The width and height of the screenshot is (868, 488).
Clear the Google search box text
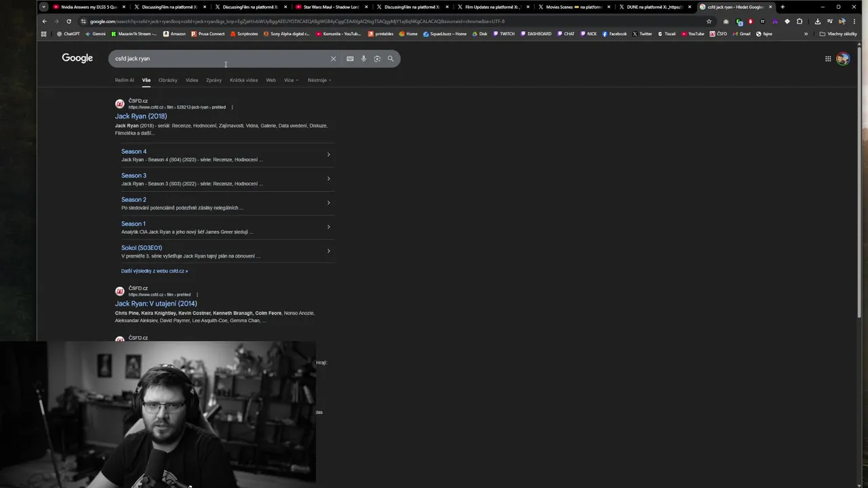coord(333,58)
